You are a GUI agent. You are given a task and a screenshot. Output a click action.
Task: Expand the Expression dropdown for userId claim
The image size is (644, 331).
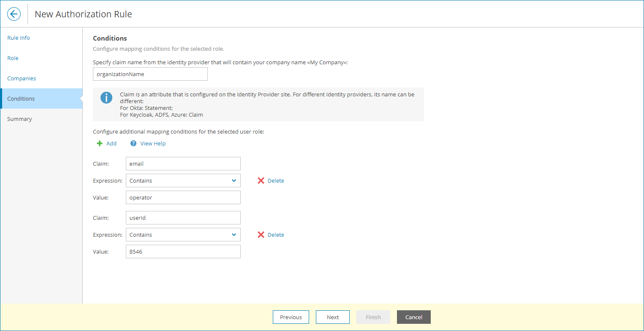point(234,235)
